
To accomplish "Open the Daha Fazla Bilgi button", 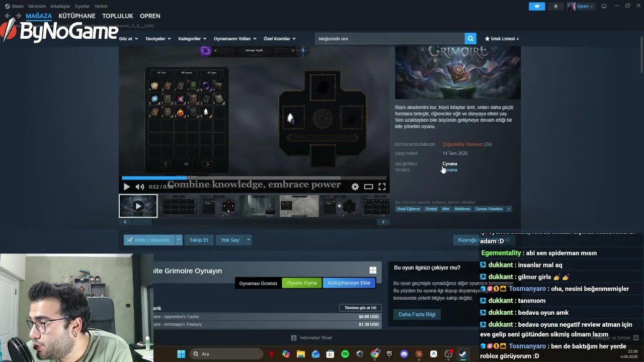I will [x=417, y=314].
